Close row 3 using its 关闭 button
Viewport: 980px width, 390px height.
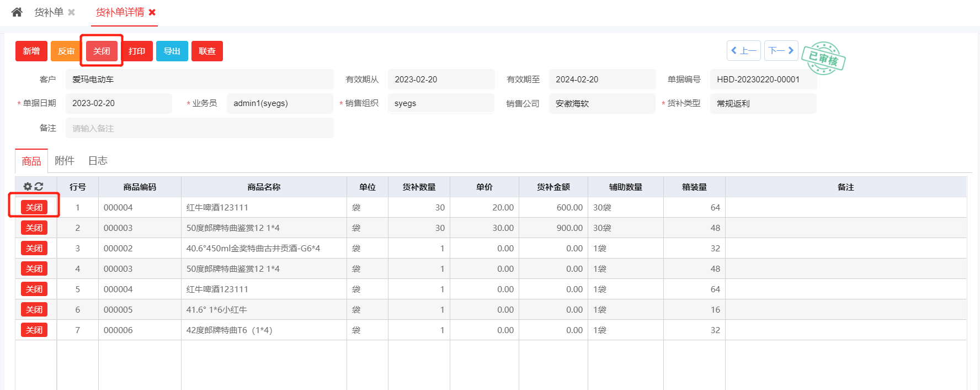34,249
